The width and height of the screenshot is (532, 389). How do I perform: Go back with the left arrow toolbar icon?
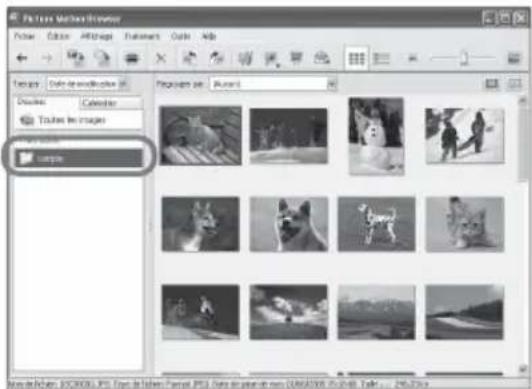(x=22, y=58)
